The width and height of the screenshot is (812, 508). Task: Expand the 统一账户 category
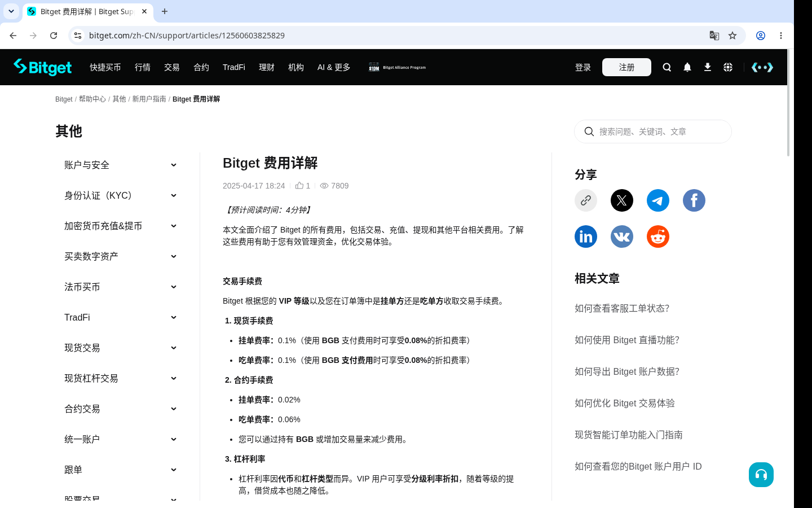click(x=121, y=439)
